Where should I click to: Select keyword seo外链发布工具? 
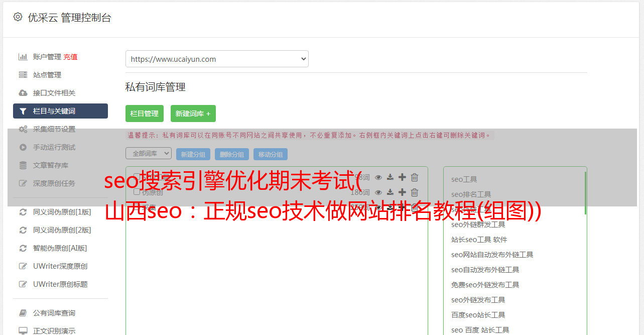click(478, 300)
